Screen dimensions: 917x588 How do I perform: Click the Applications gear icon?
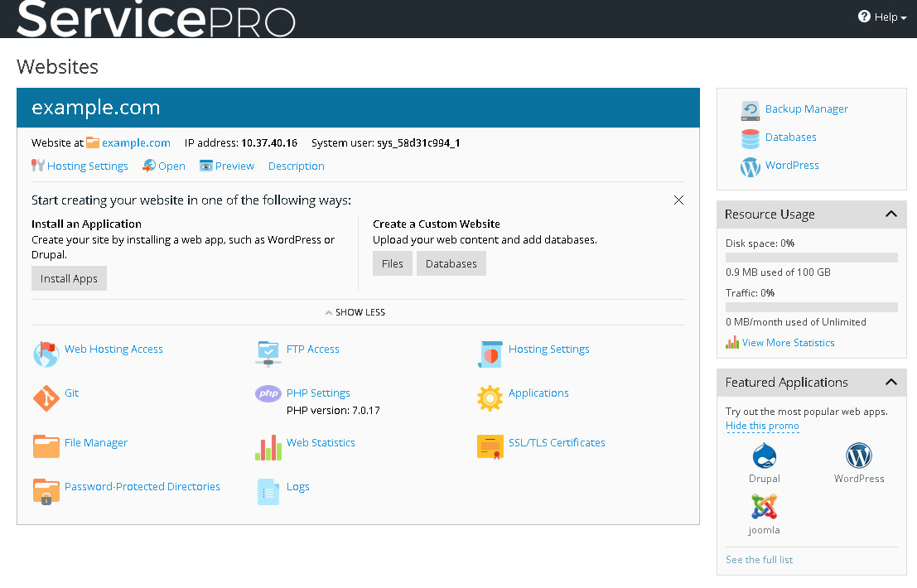coord(490,398)
